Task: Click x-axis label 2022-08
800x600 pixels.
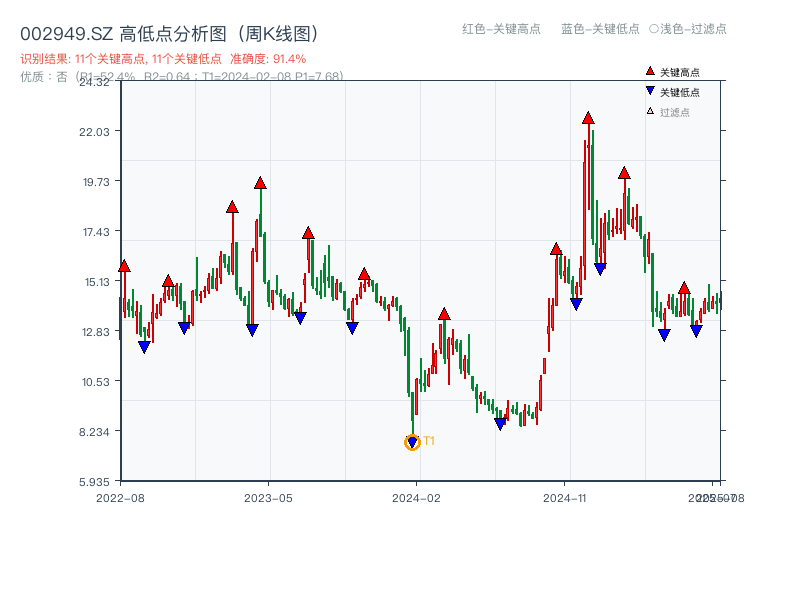Action: [x=120, y=498]
